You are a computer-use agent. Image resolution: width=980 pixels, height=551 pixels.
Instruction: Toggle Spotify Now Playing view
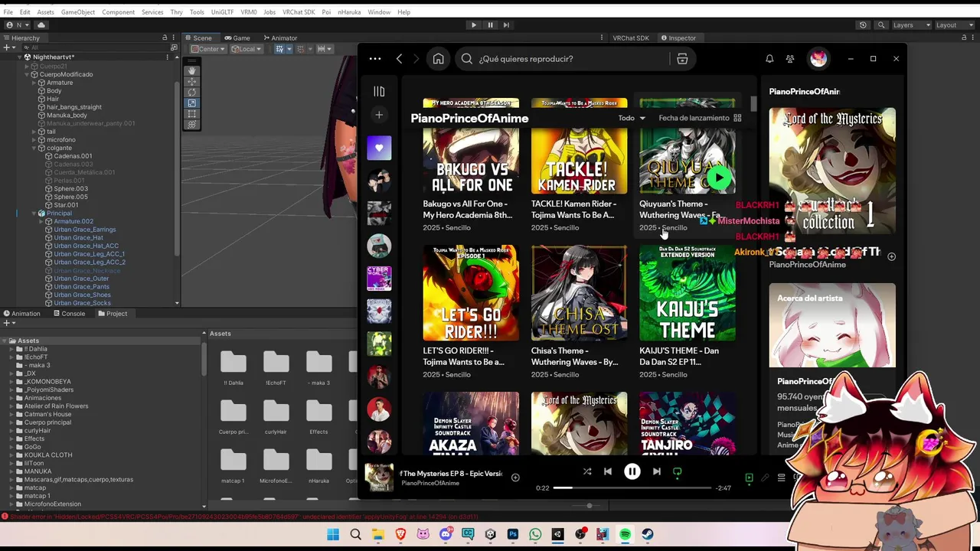point(749,478)
